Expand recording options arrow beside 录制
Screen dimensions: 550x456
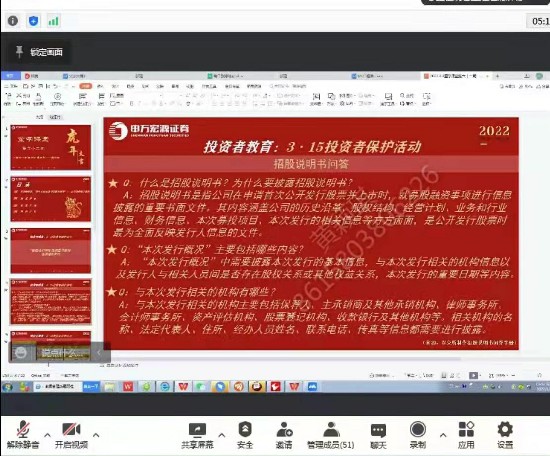(x=443, y=435)
